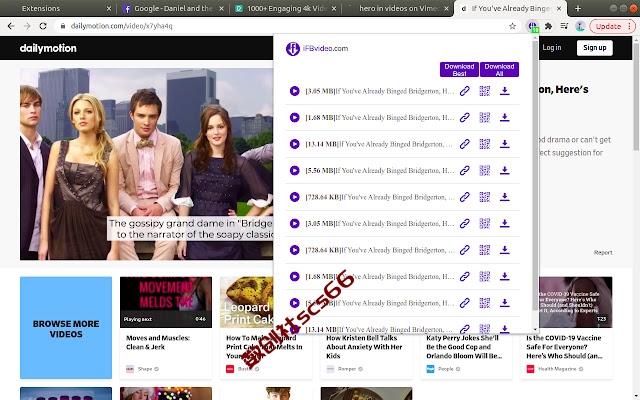Image resolution: width=640 pixels, height=400 pixels.
Task: Play the 5.56 MB video entry
Action: pos(294,171)
